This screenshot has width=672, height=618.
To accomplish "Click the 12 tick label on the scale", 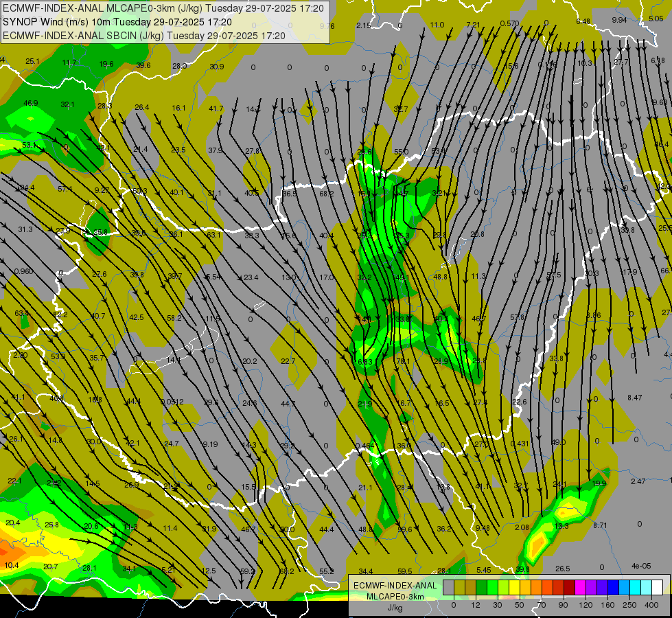I will click(476, 605).
